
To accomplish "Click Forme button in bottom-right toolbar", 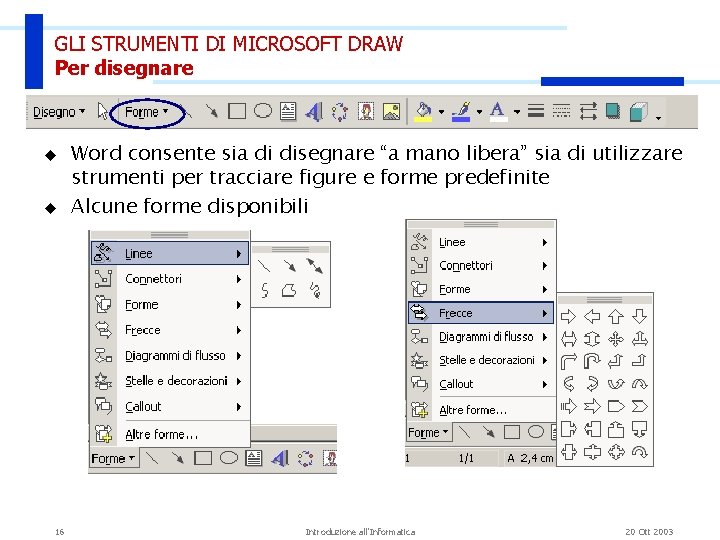I will click(428, 433).
